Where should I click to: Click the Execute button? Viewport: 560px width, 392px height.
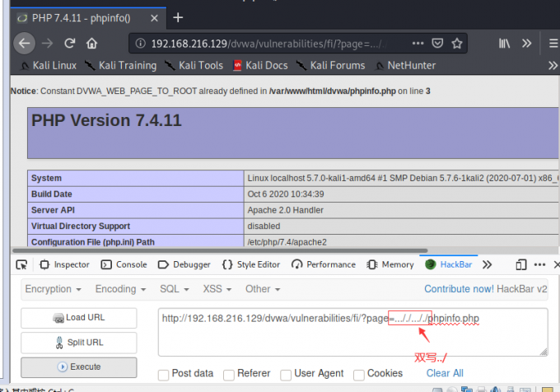coord(79,367)
